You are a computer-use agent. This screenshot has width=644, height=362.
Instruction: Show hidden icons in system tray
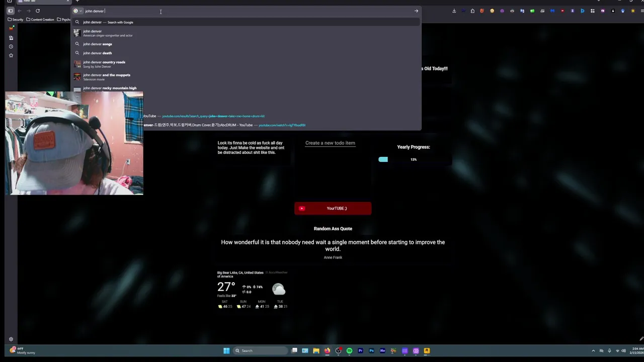[x=593, y=351]
